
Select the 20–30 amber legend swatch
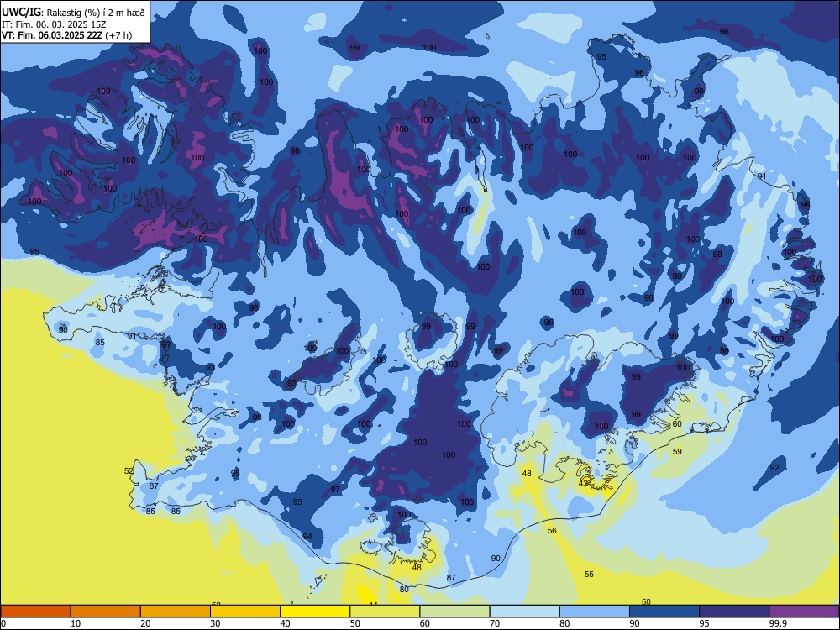point(176,612)
